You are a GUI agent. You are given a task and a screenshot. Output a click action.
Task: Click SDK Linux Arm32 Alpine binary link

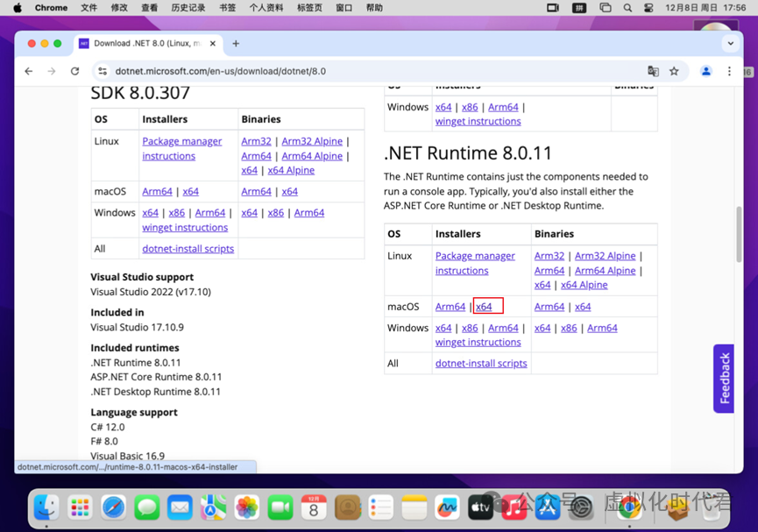click(312, 141)
